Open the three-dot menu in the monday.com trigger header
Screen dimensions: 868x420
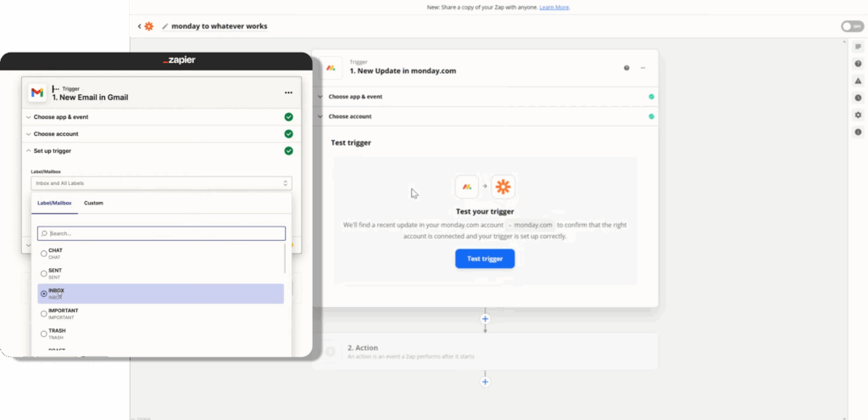pos(643,68)
